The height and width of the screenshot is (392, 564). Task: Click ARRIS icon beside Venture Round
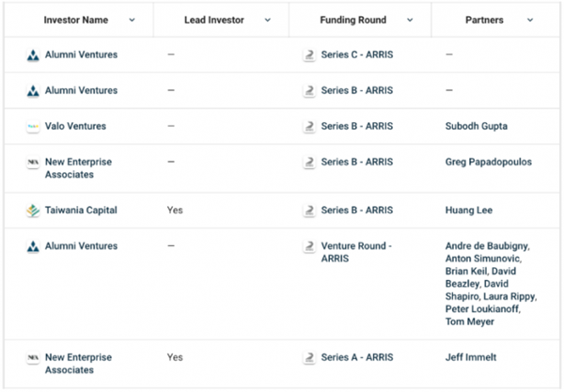[308, 246]
